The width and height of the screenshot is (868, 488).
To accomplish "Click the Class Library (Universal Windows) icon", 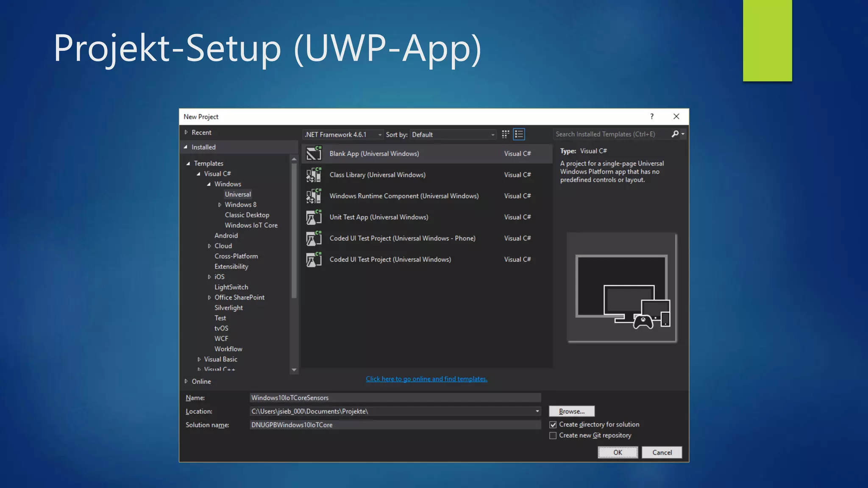I will click(314, 175).
